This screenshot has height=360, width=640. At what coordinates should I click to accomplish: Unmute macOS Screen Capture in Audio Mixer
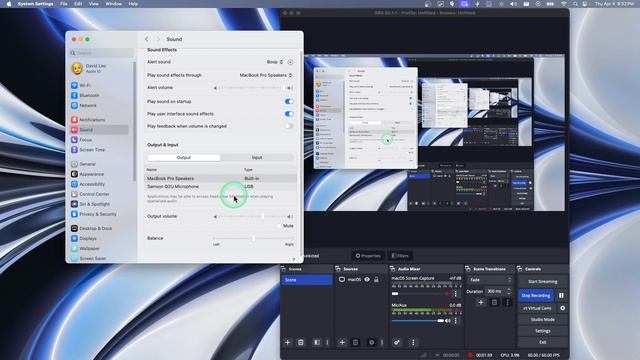pos(447,294)
